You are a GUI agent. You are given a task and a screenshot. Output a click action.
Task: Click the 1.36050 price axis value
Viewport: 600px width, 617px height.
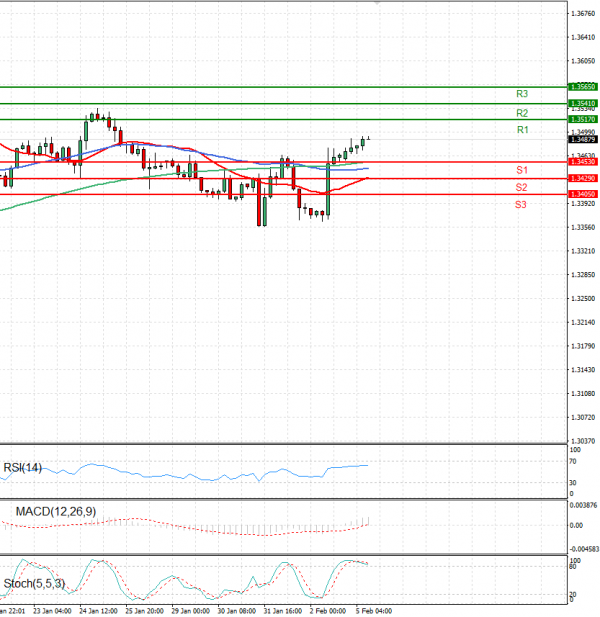point(583,61)
